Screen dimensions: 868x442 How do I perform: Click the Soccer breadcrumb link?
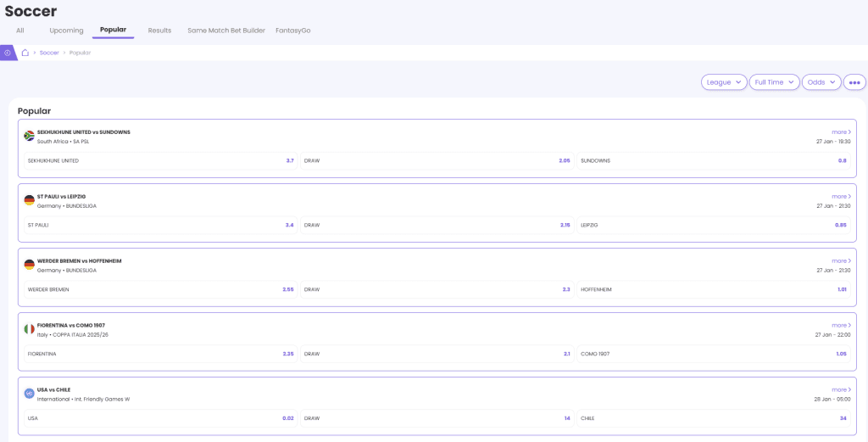pyautogui.click(x=49, y=53)
